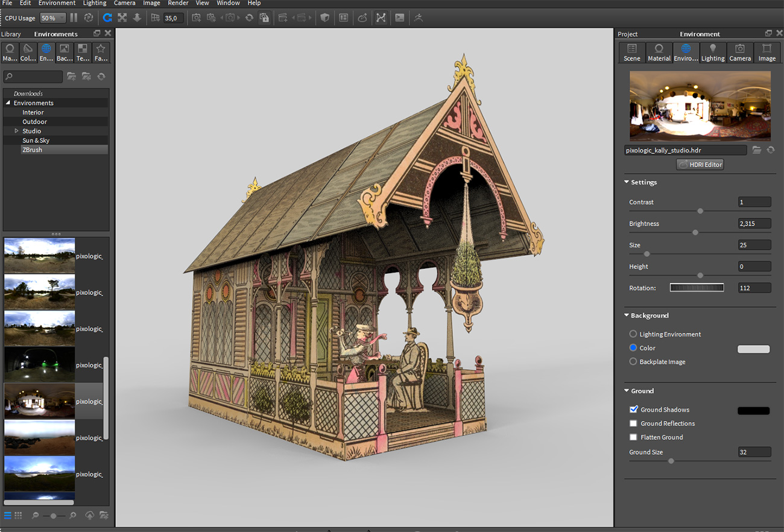Click the pause render icon in toolbar
Image resolution: width=784 pixels, height=532 pixels.
(x=74, y=18)
